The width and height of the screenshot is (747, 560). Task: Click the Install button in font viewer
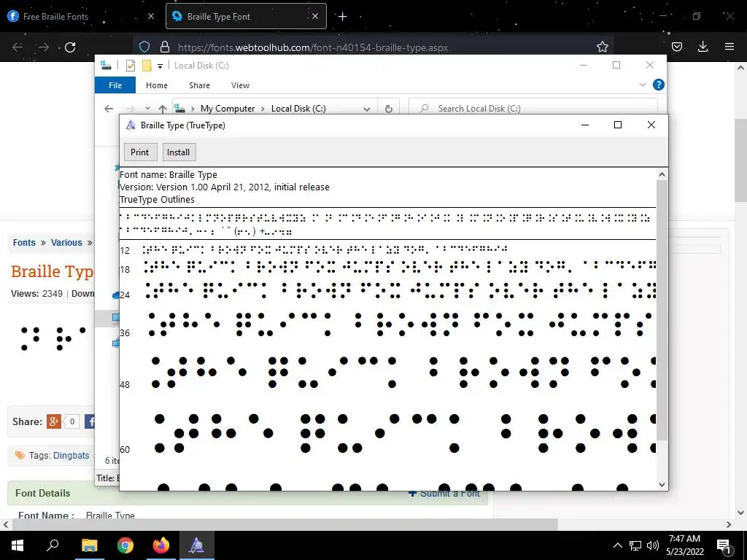click(x=178, y=152)
